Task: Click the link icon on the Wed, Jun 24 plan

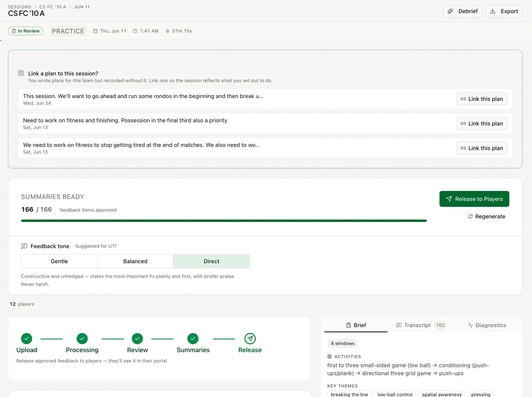Action: click(x=463, y=99)
